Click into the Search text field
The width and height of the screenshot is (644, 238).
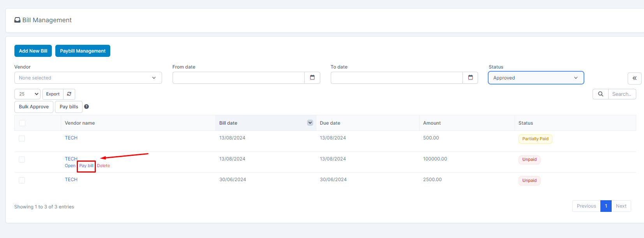[x=622, y=94]
